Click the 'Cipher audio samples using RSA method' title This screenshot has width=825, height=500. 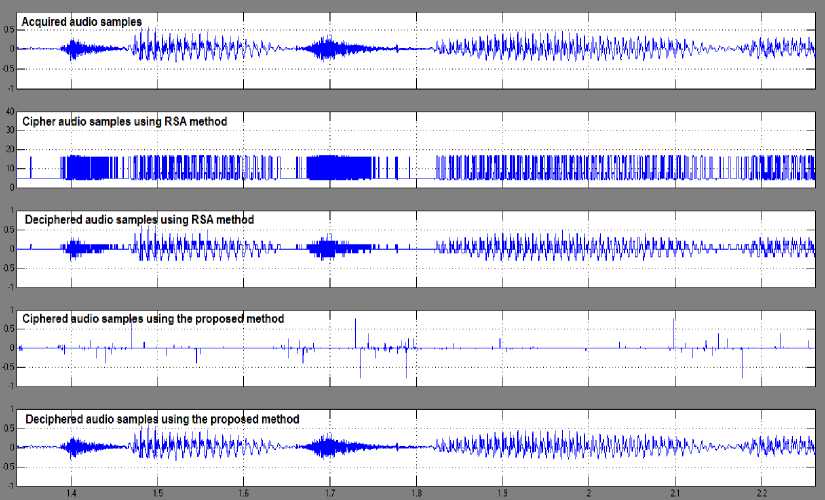click(125, 122)
